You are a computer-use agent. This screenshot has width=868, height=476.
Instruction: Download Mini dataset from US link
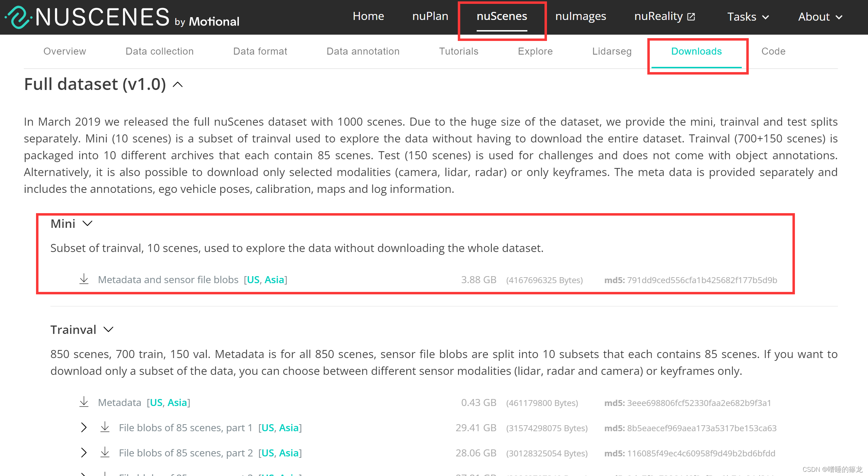pyautogui.click(x=253, y=280)
